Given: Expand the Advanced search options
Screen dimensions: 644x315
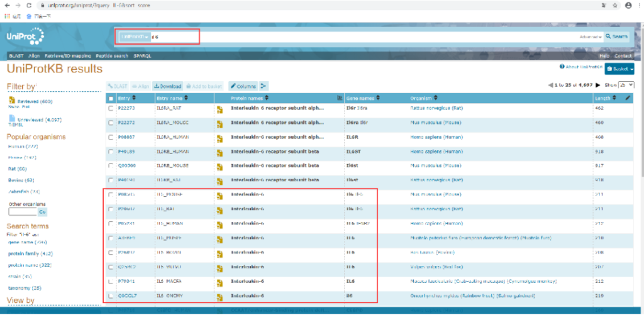Looking at the screenshot, I should coord(590,37).
